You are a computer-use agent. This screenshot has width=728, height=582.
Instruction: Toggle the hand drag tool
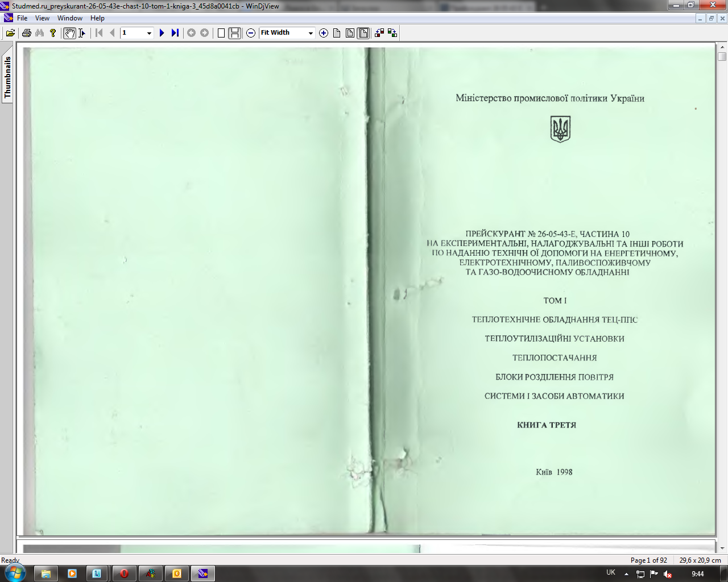[69, 33]
